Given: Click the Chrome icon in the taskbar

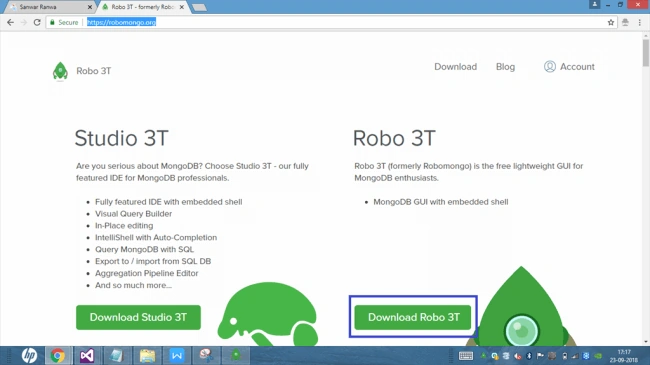Looking at the screenshot, I should 58,355.
